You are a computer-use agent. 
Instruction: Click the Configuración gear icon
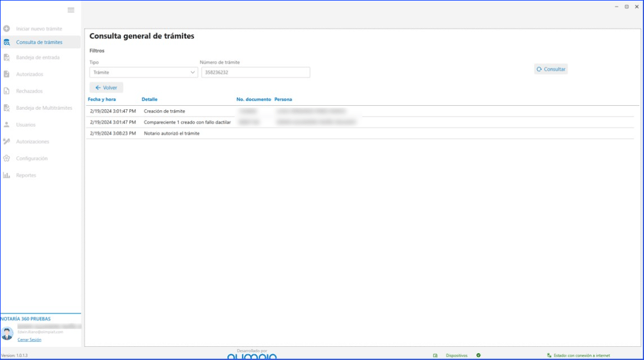[x=7, y=158]
